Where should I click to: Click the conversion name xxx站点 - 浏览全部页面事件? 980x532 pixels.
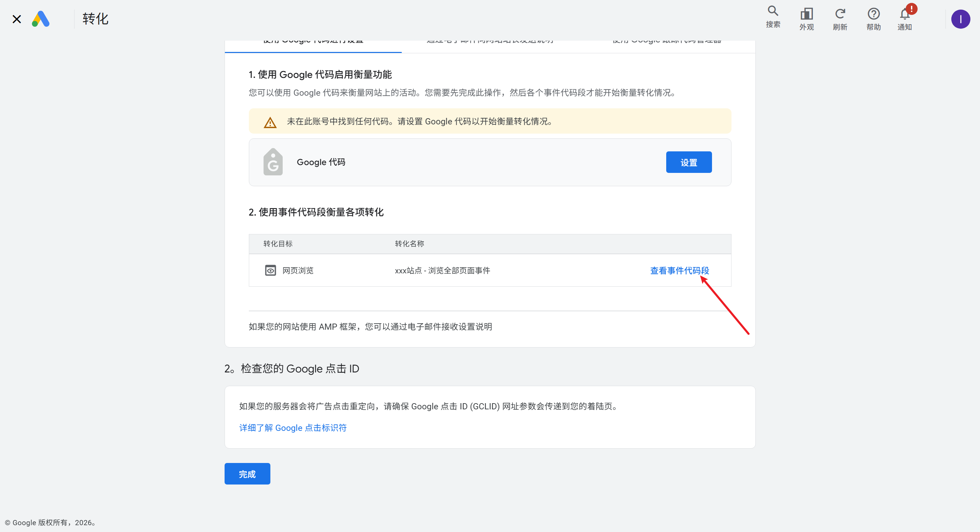[442, 270]
